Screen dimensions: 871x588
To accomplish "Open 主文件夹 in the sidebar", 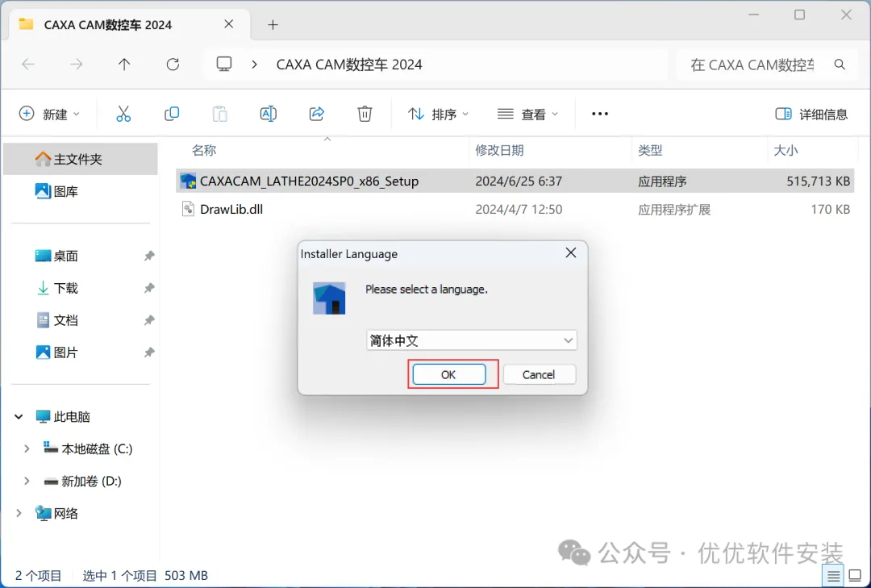I will click(x=81, y=159).
